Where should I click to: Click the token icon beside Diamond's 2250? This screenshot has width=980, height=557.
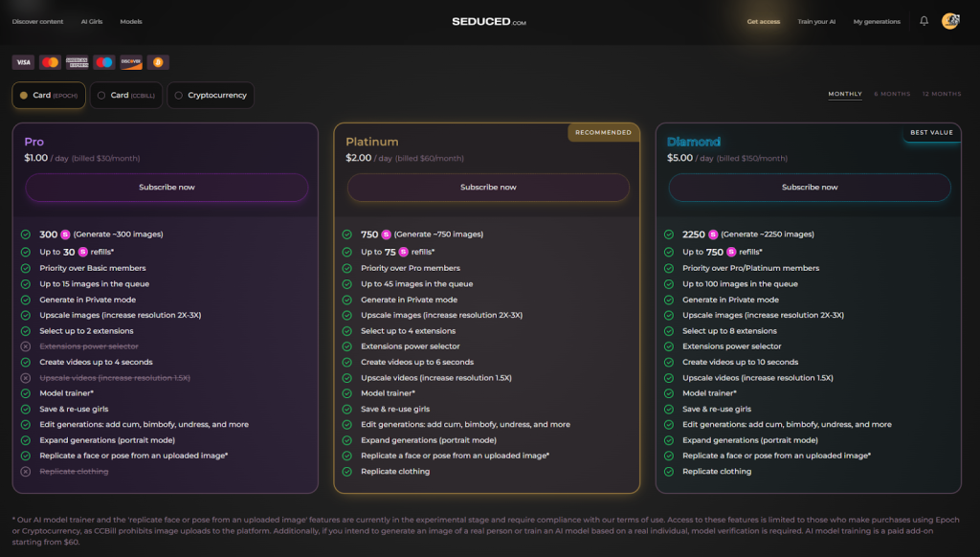click(x=713, y=234)
